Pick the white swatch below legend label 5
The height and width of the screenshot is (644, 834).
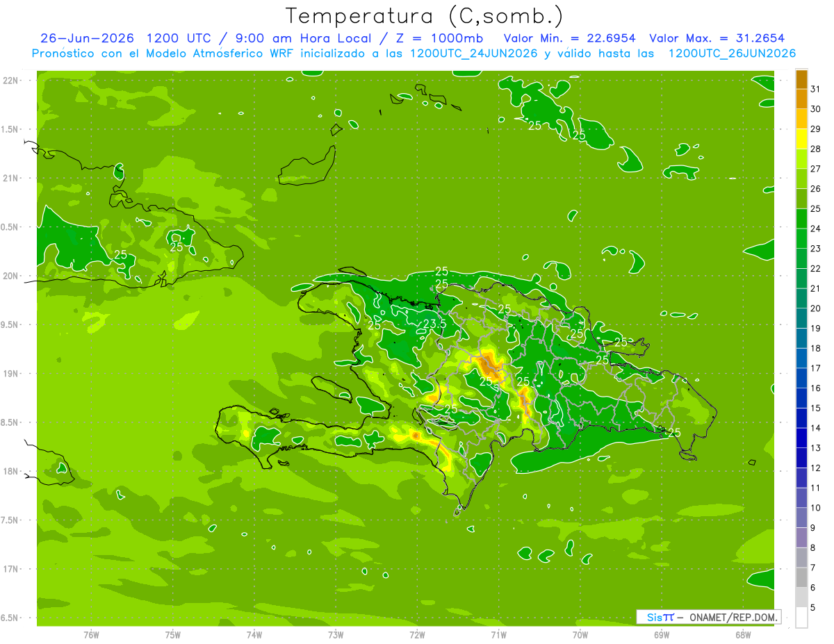tap(801, 618)
